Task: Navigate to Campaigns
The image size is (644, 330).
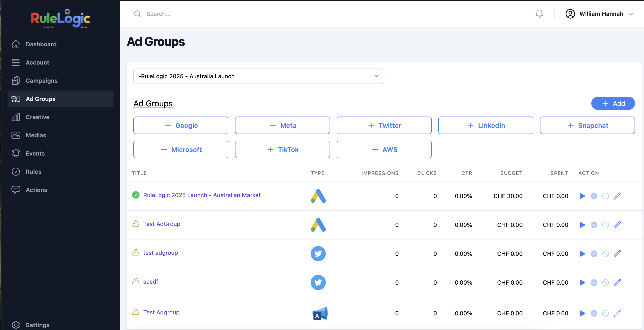Action: point(60,81)
